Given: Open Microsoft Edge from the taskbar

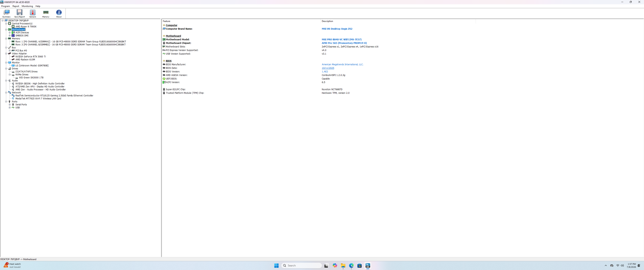Looking at the screenshot, I should click(351, 265).
